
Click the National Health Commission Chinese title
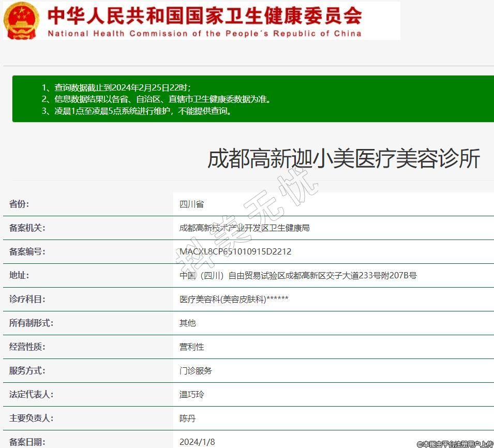tap(204, 16)
